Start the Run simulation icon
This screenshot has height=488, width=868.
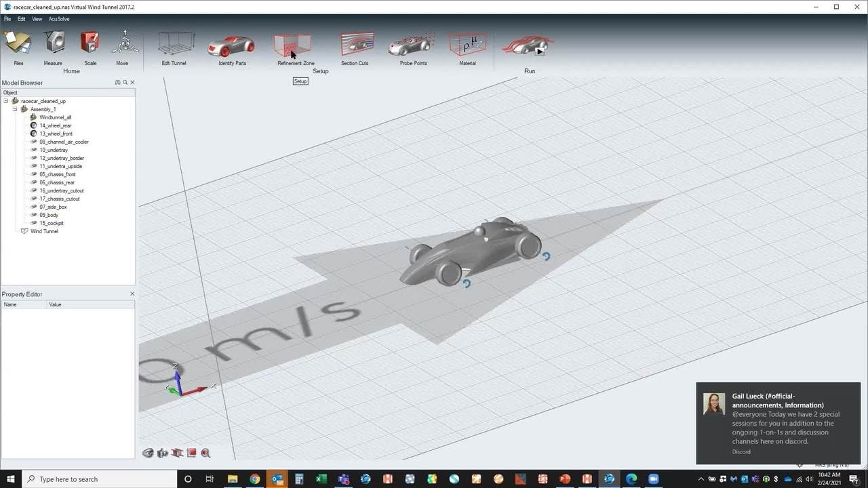pos(529,45)
